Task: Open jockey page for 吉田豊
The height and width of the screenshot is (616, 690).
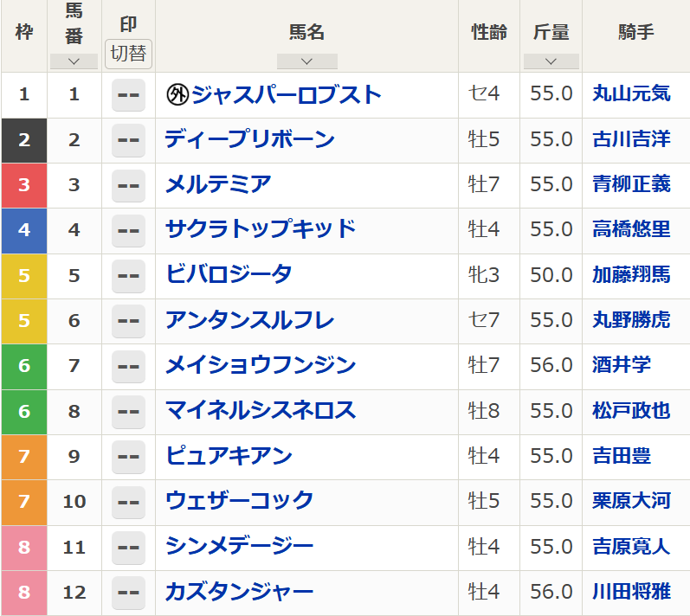Action: click(622, 456)
